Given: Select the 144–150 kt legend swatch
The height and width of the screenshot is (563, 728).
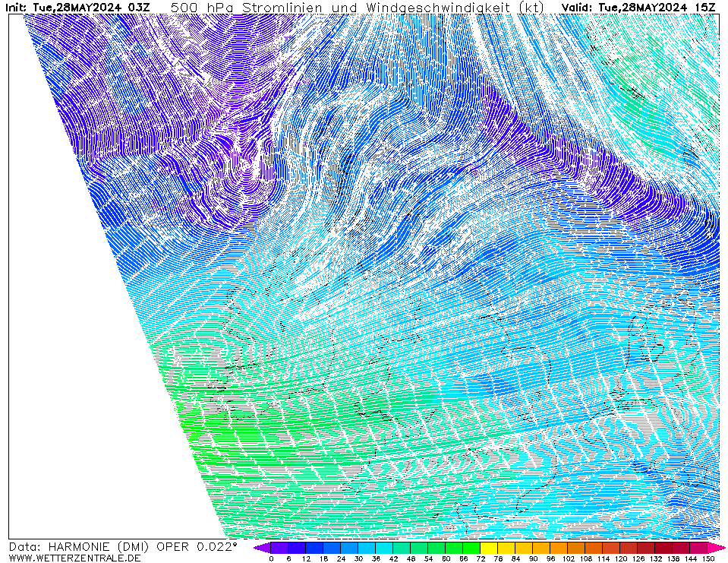Looking at the screenshot, I should pyautogui.click(x=699, y=548).
